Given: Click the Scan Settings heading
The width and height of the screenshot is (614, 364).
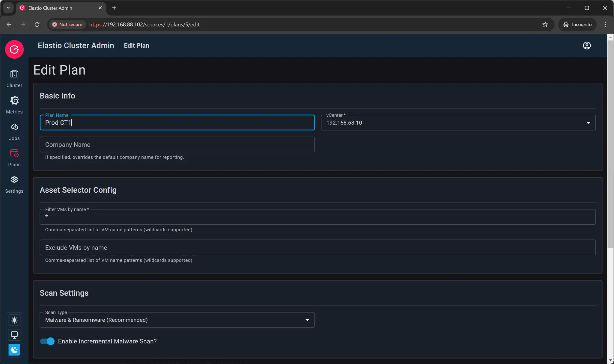Looking at the screenshot, I should point(64,293).
